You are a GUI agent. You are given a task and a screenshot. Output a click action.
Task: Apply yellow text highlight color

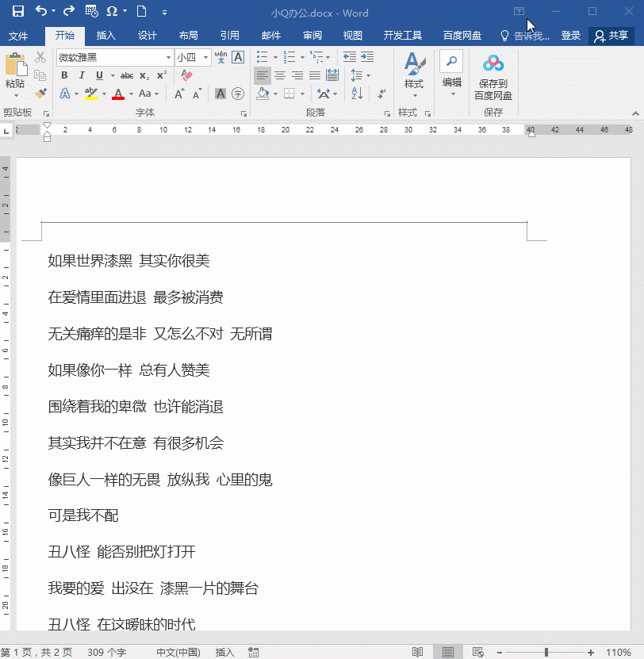pyautogui.click(x=90, y=94)
